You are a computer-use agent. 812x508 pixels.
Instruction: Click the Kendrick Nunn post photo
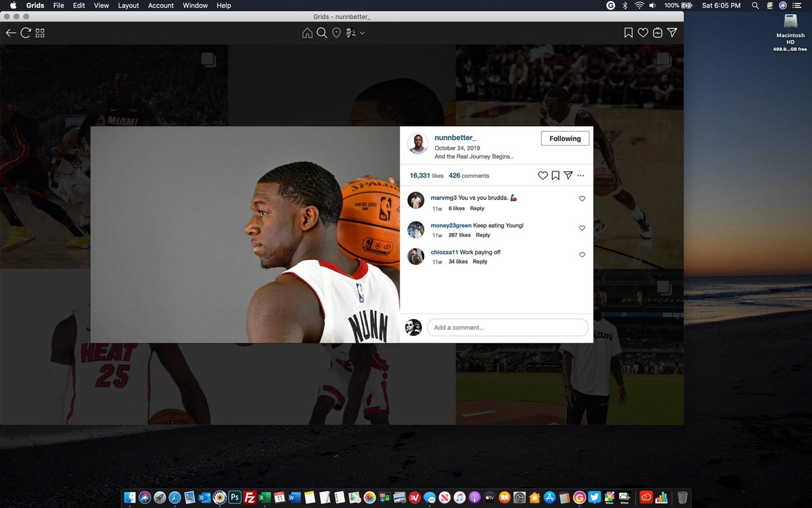[x=245, y=234]
